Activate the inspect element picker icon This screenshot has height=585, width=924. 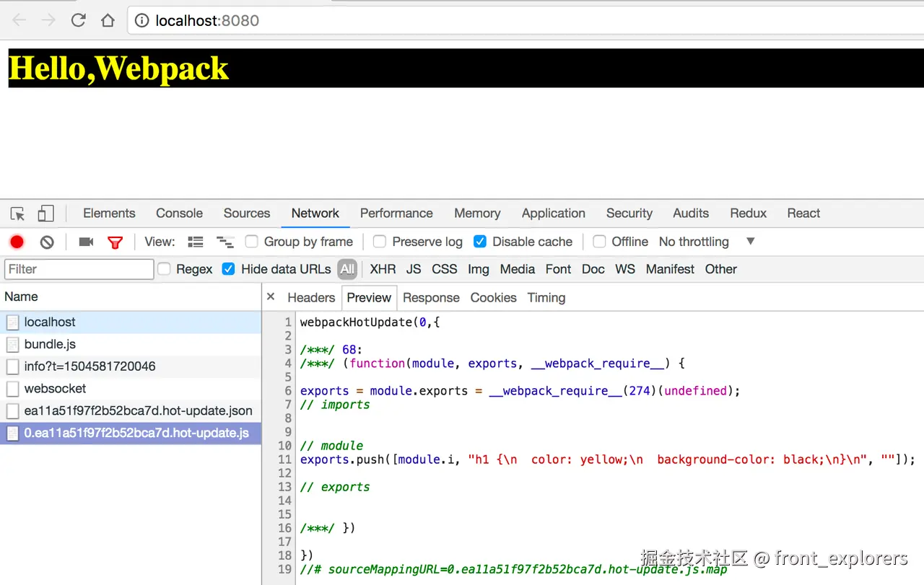18,214
